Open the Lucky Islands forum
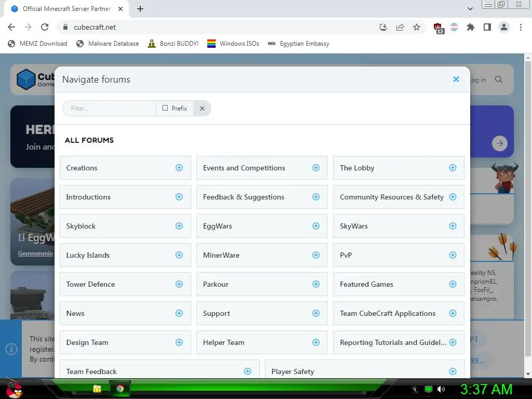The width and height of the screenshot is (532, 399). point(88,255)
